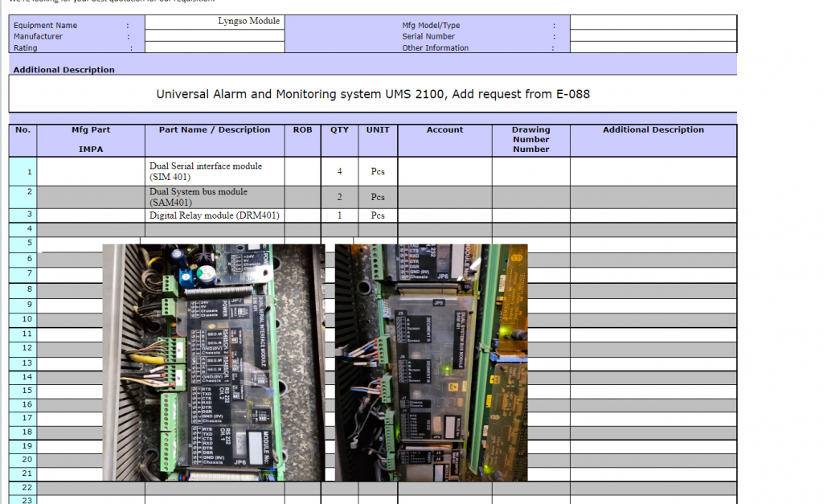Click the ROB cell for row 1
The width and height of the screenshot is (823, 504).
coord(302,171)
